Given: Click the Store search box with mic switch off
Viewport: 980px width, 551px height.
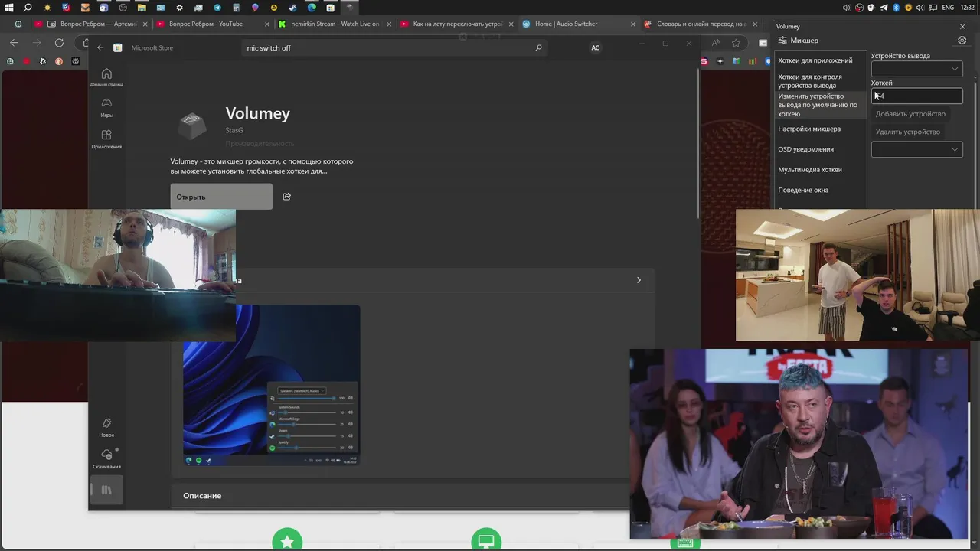Looking at the screenshot, I should tap(394, 47).
